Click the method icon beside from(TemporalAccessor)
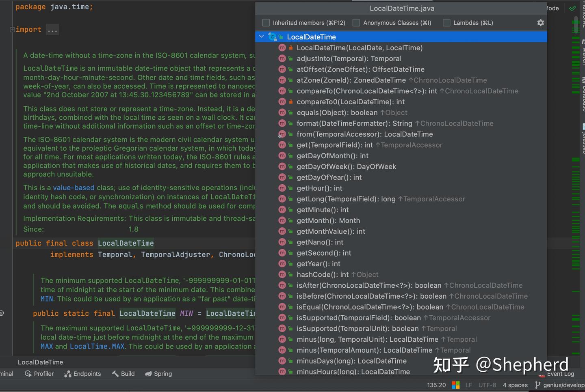This screenshot has width=585, height=392. (282, 134)
